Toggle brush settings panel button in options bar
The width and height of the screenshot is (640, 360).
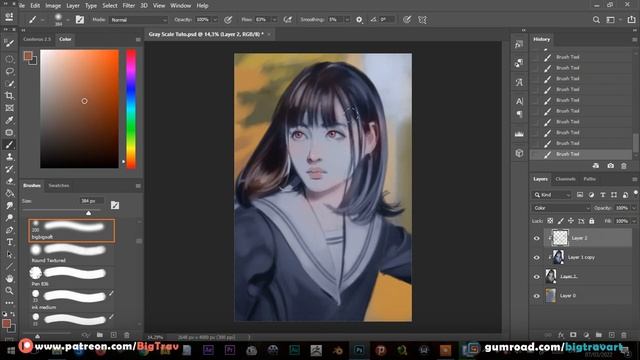click(x=80, y=20)
